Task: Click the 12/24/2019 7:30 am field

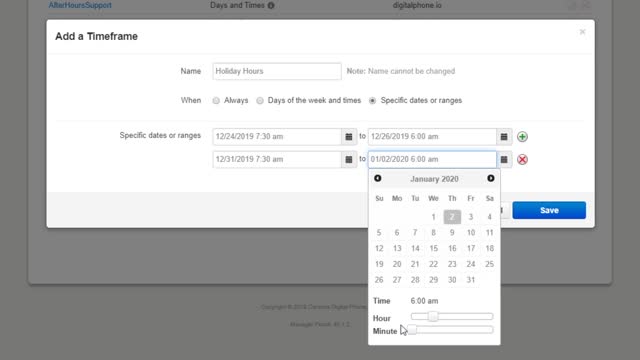Action: click(277, 137)
